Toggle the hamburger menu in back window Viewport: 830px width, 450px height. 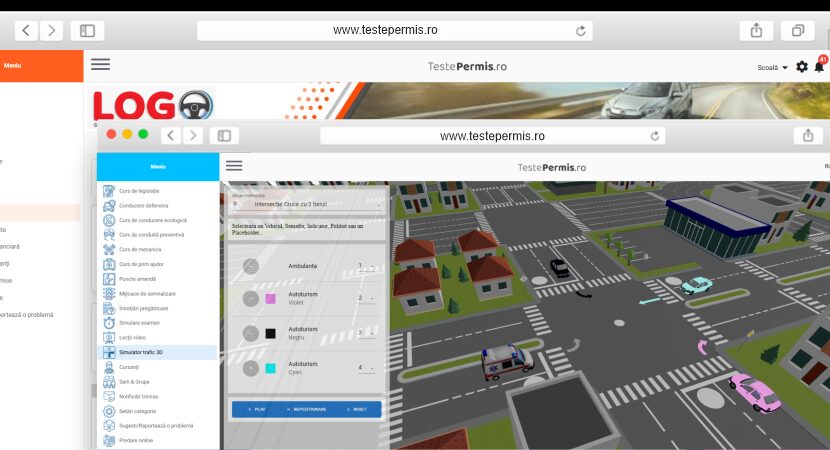click(100, 65)
